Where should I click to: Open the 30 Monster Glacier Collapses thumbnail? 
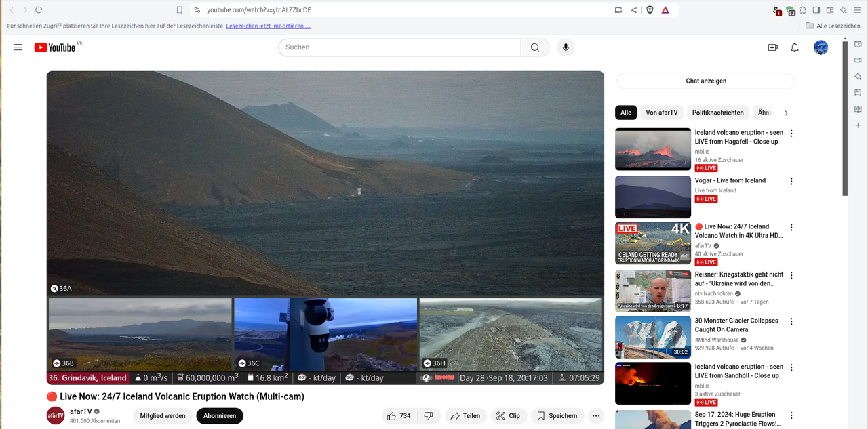653,338
